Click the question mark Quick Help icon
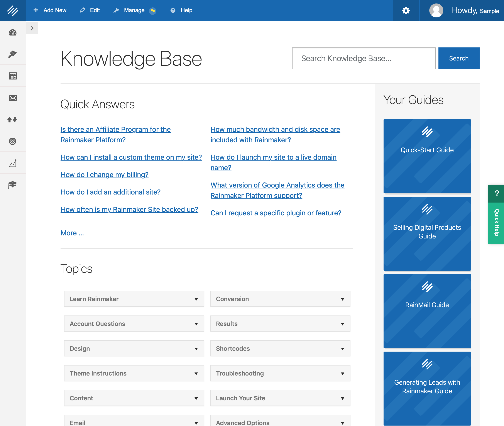The image size is (504, 426). (x=497, y=193)
